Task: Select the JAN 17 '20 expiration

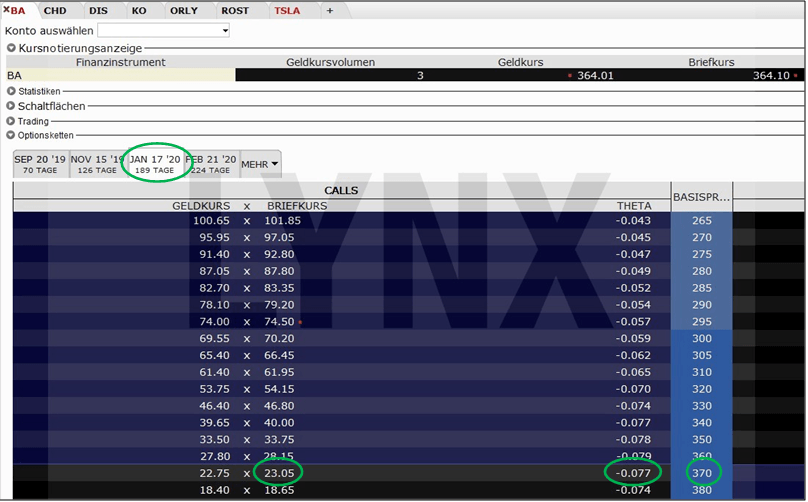Action: 155,164
